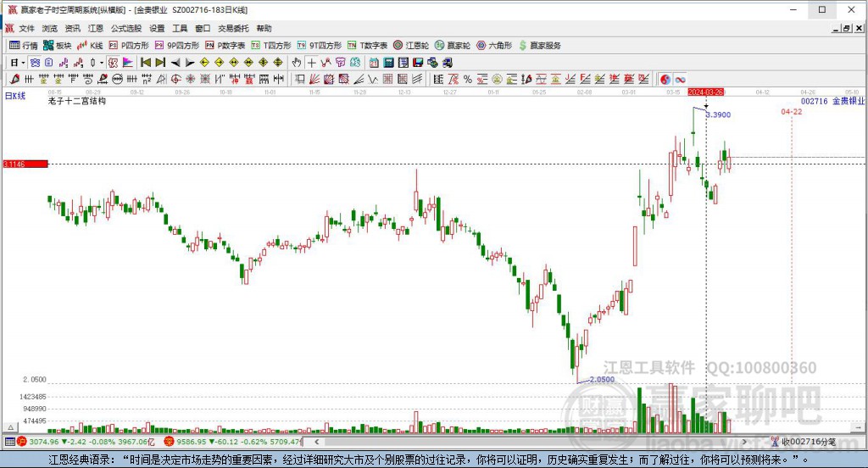Open 赢家服务 service page
868x468 pixels.
[540, 46]
